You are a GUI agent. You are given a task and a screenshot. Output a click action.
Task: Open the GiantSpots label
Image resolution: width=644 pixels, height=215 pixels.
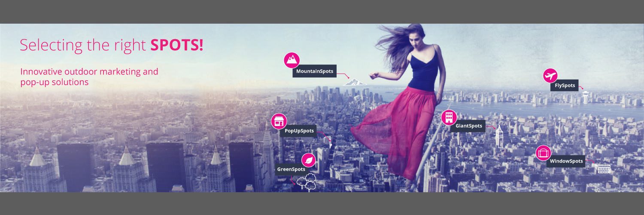(468, 126)
